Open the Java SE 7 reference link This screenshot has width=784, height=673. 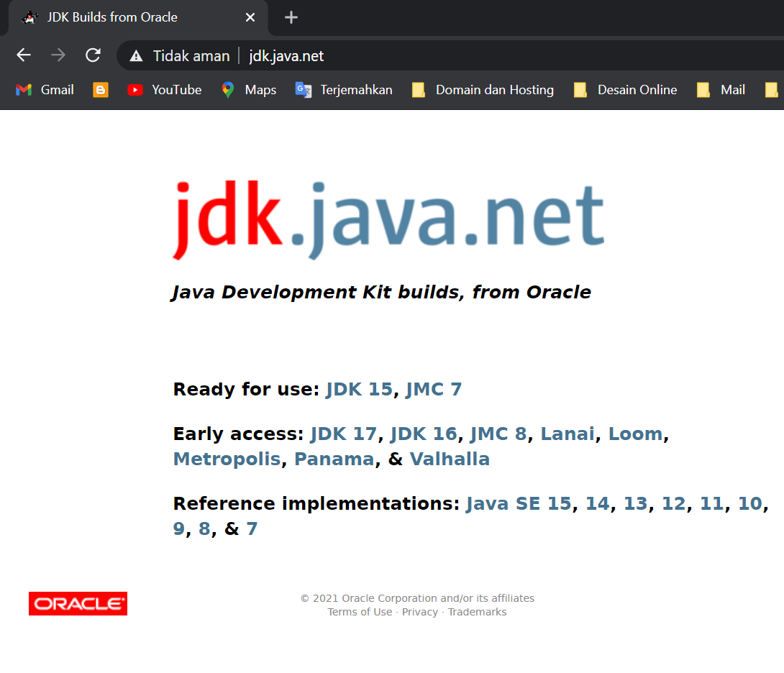pyautogui.click(x=252, y=528)
